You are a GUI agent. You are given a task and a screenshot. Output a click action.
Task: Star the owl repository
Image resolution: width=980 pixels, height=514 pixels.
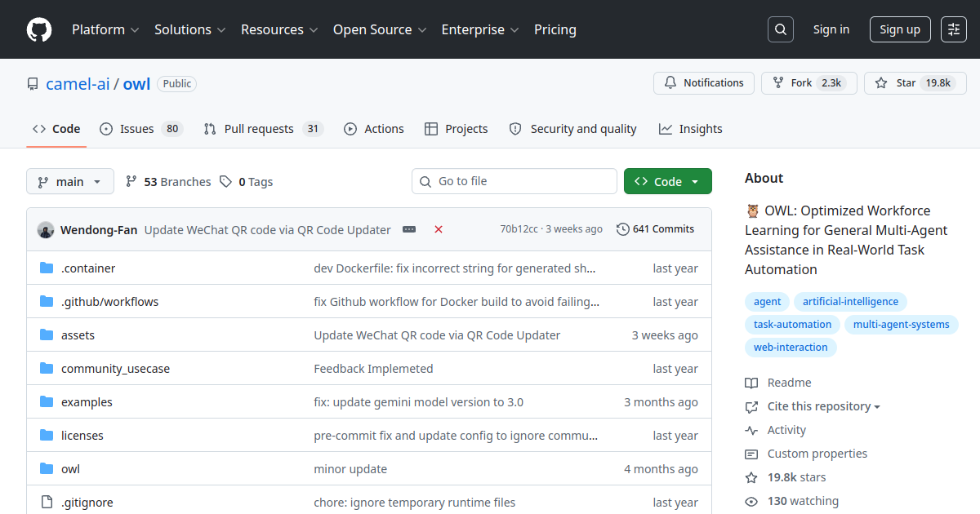pos(915,83)
